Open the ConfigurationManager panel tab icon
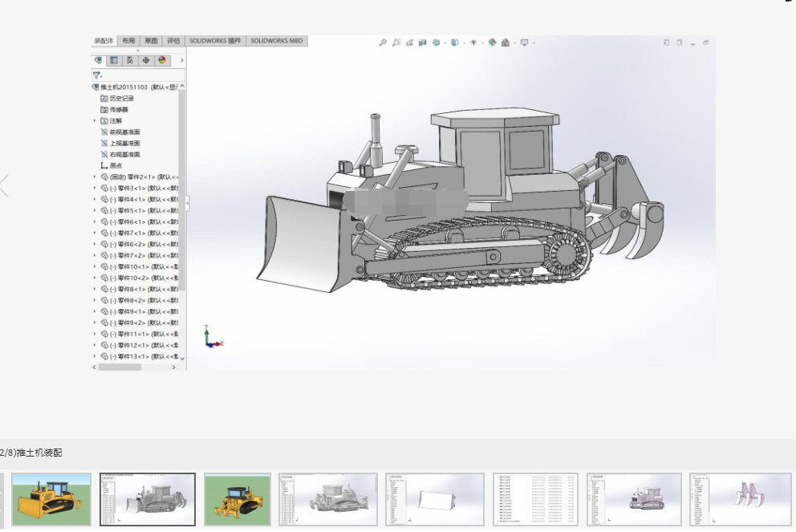Viewport: 796px width, 532px height. tap(130, 60)
